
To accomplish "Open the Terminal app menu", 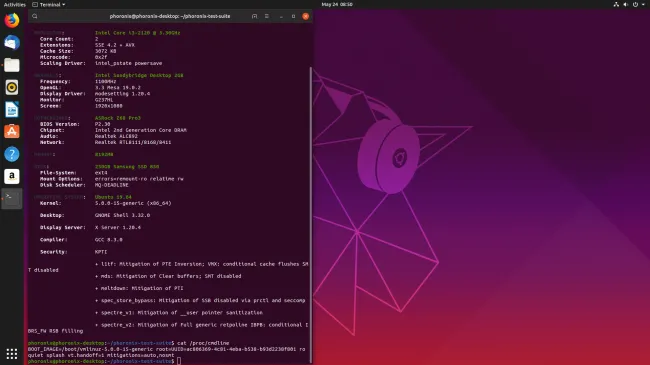I will 49,5.
